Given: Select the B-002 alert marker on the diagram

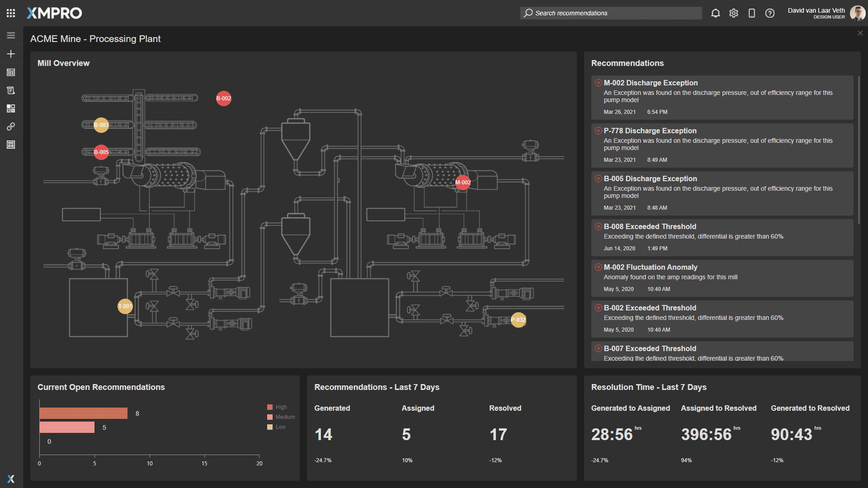Looking at the screenshot, I should [x=223, y=98].
